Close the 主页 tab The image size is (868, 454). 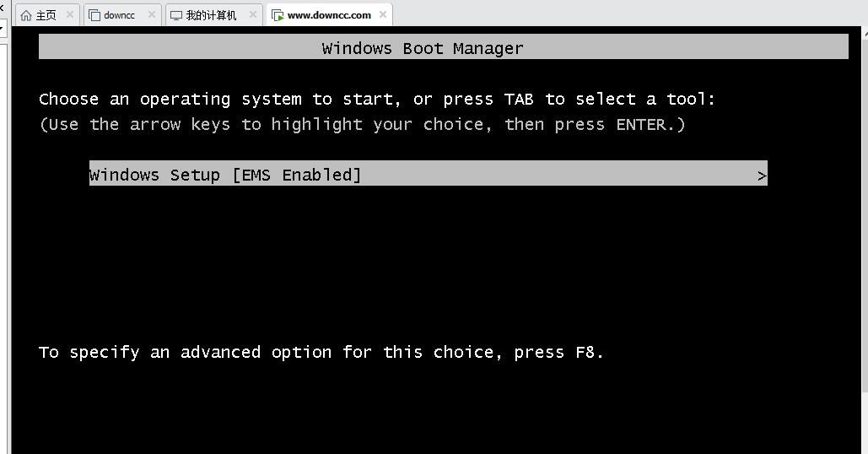70,14
